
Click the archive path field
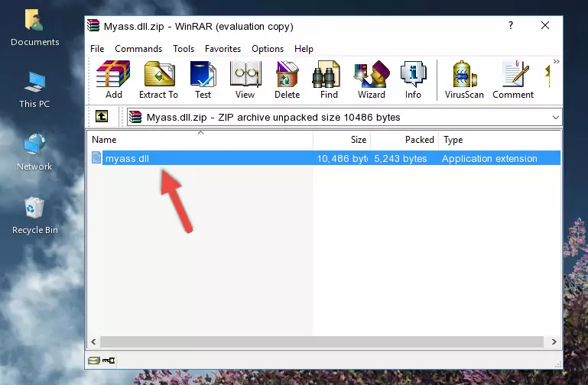click(344, 117)
